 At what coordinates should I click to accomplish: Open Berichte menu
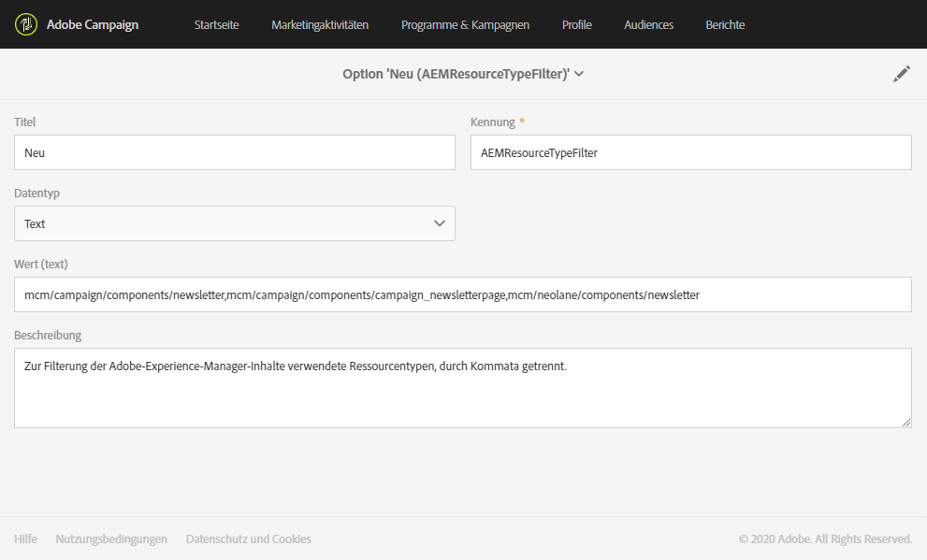tap(725, 25)
